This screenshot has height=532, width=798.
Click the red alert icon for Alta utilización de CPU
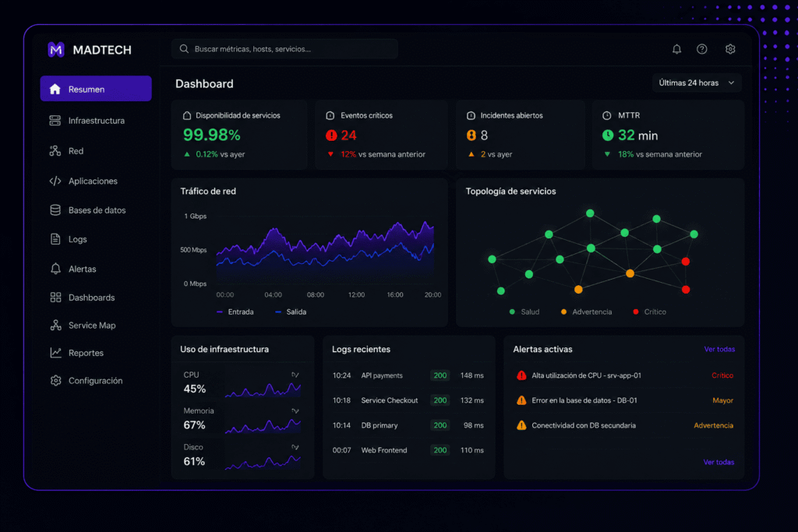pos(521,375)
